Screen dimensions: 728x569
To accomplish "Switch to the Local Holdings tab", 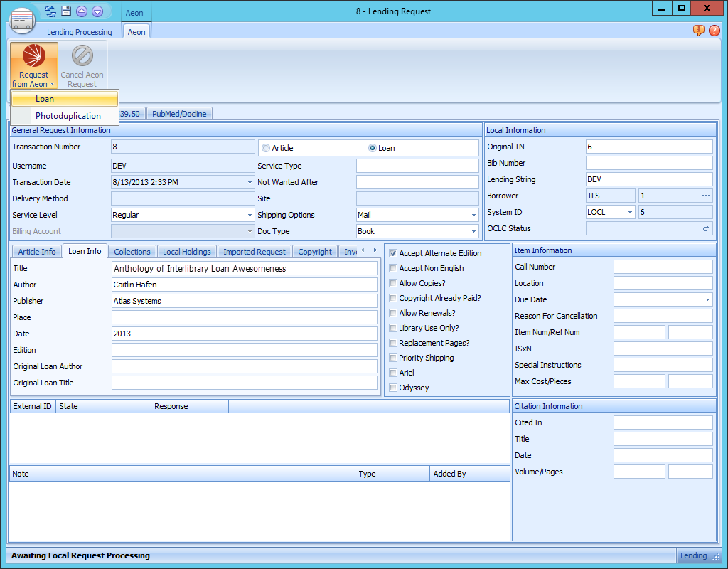I will pos(186,252).
